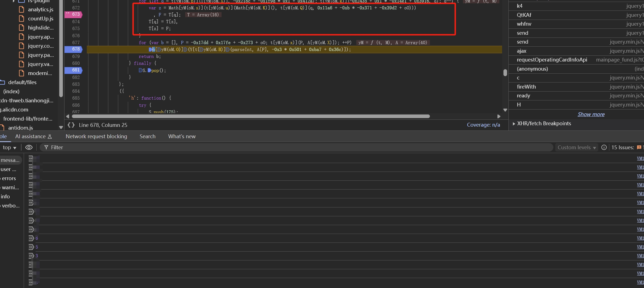Select the (anonymous) call stack frame
Image resolution: width=644 pixels, height=288 pixels.
tap(576, 69)
